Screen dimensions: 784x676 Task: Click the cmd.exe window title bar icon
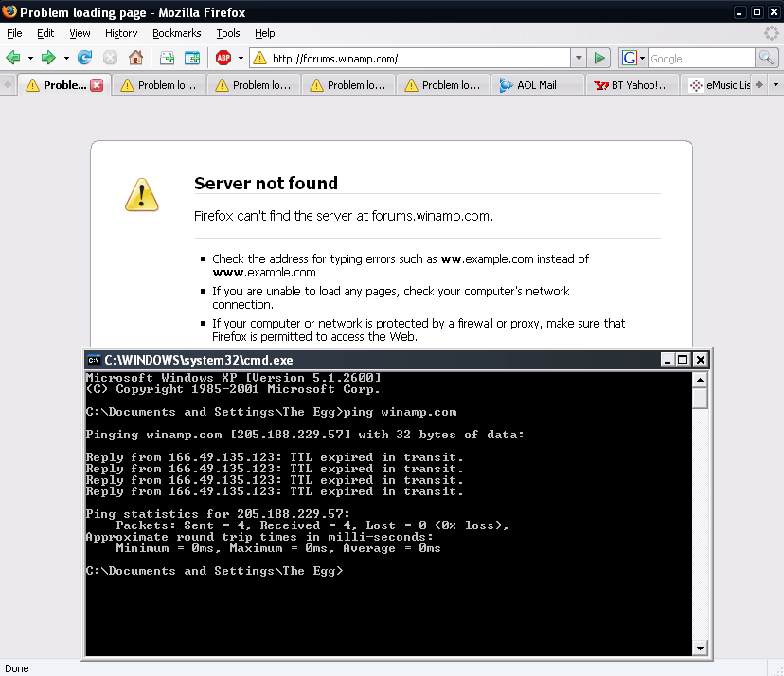pyautogui.click(x=94, y=360)
